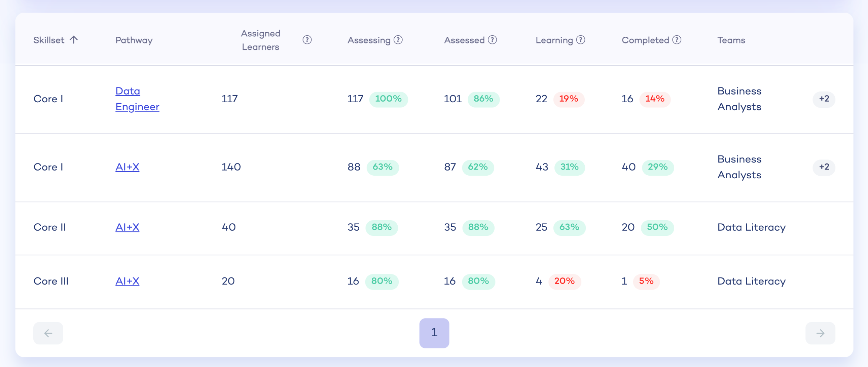Viewport: 868px width, 367px height.
Task: Click the help icon next to Assigned Learners
Action: [x=307, y=40]
